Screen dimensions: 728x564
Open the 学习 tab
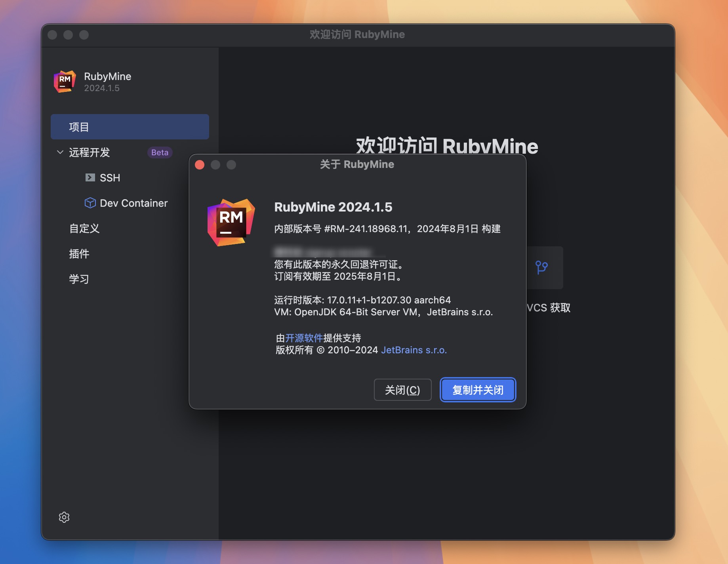coord(79,279)
